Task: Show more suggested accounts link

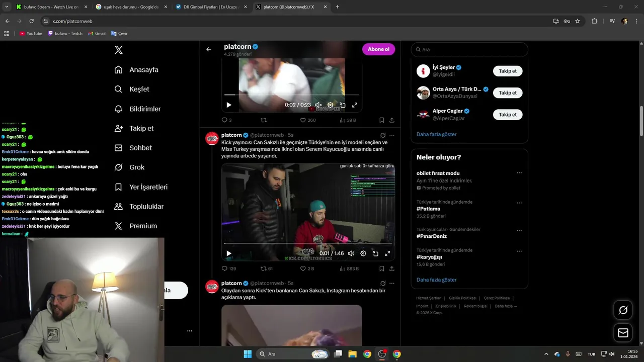Action: click(436, 134)
